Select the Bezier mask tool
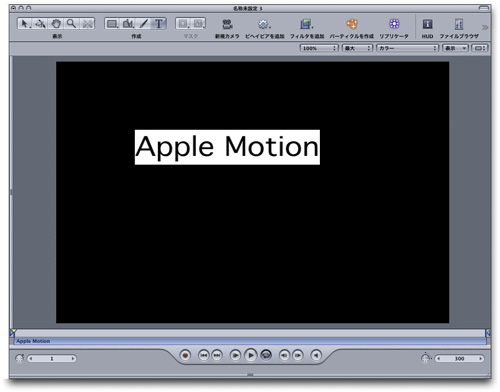500x392 pixels. [x=198, y=24]
